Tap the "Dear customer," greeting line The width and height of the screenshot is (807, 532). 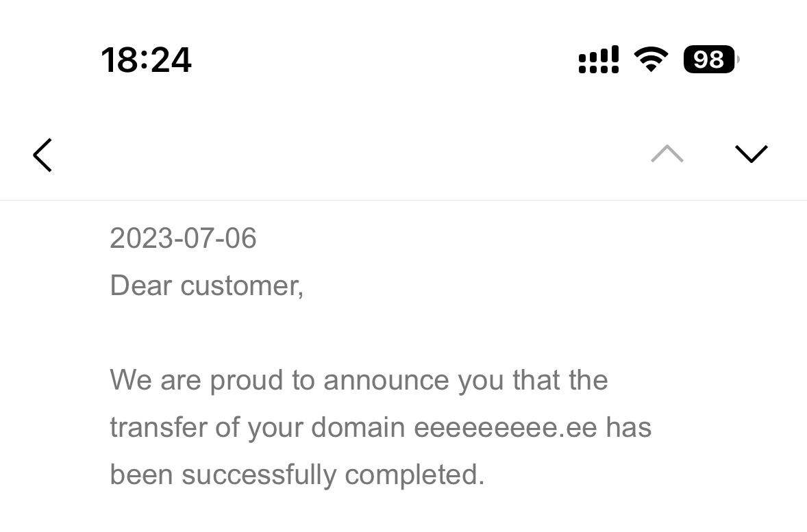click(206, 286)
